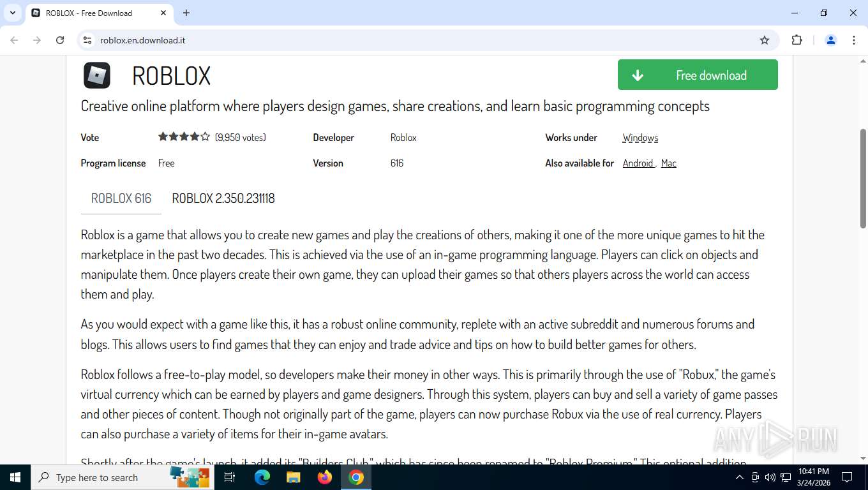Open the Chrome profile avatar
The height and width of the screenshot is (490, 868).
[831, 40]
